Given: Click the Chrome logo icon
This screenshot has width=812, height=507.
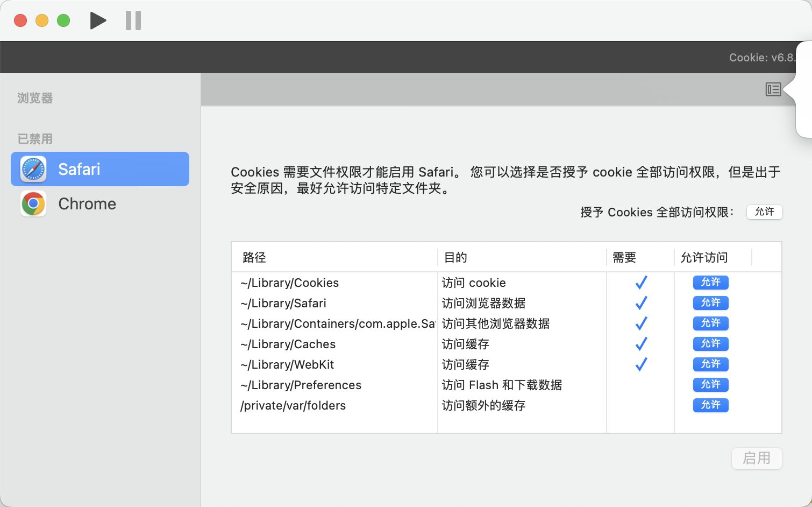Looking at the screenshot, I should click(33, 203).
